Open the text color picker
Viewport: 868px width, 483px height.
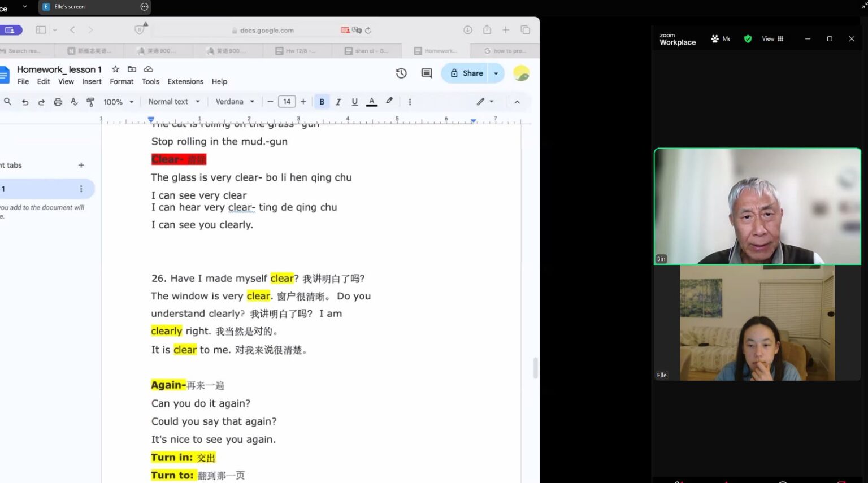(372, 102)
